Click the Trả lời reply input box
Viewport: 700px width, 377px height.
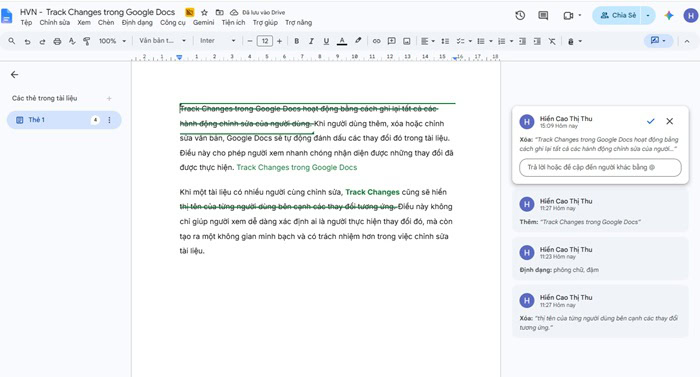click(600, 168)
